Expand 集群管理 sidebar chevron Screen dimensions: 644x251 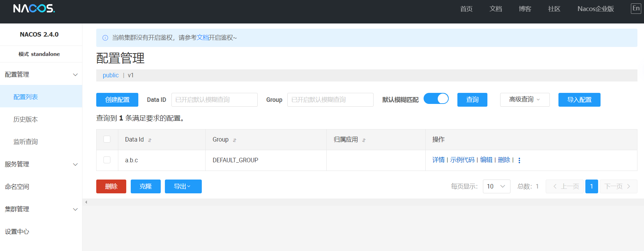(x=75, y=209)
